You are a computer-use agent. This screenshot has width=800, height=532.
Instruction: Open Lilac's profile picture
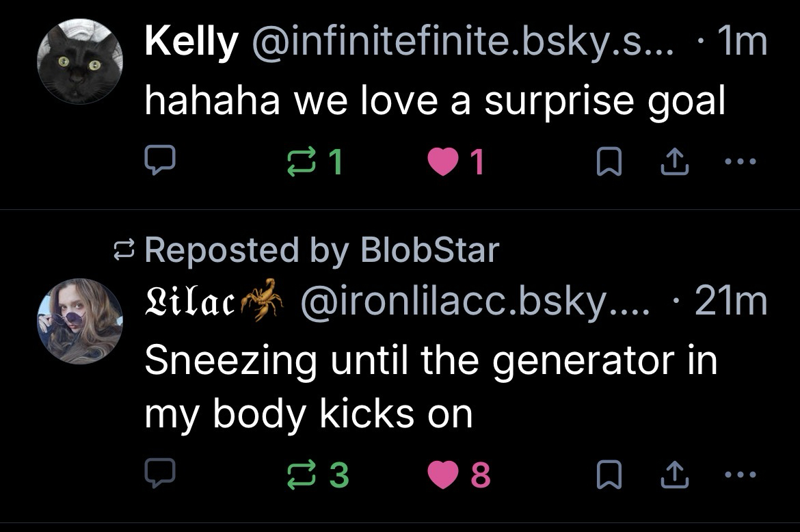80,321
